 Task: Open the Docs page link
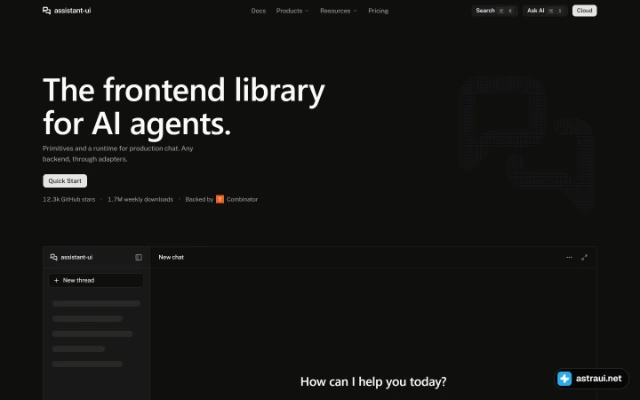coord(258,11)
